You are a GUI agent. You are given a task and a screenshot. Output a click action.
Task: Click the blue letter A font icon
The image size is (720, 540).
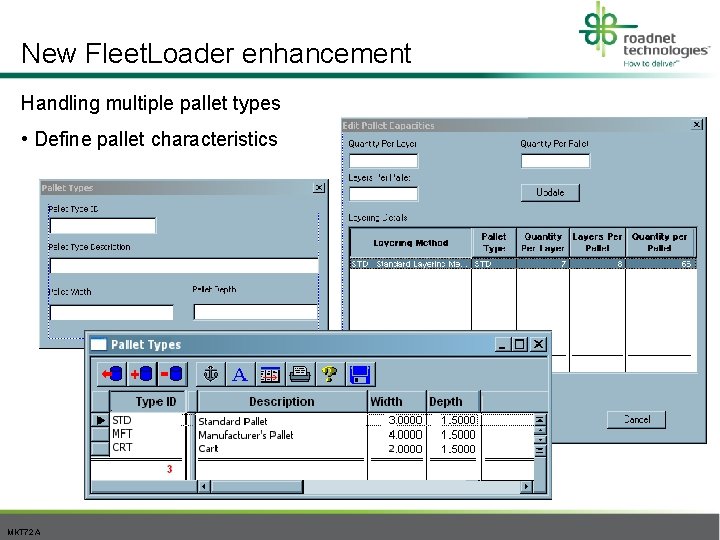tap(240, 374)
